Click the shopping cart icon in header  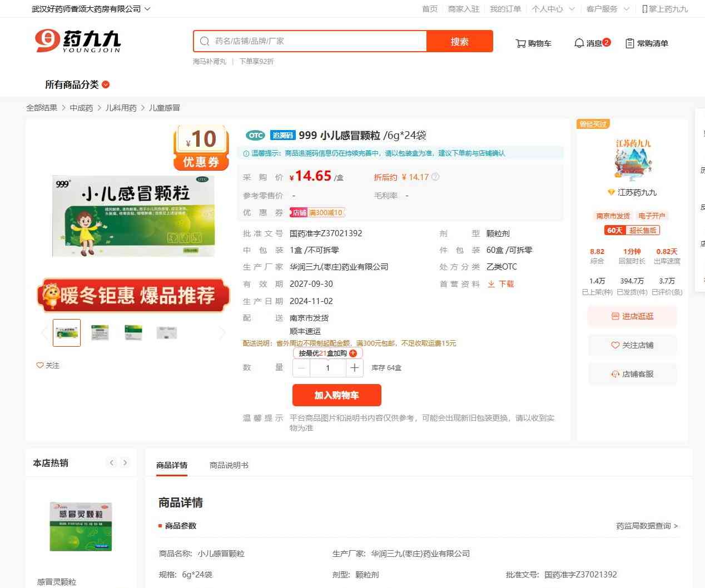pyautogui.click(x=520, y=43)
